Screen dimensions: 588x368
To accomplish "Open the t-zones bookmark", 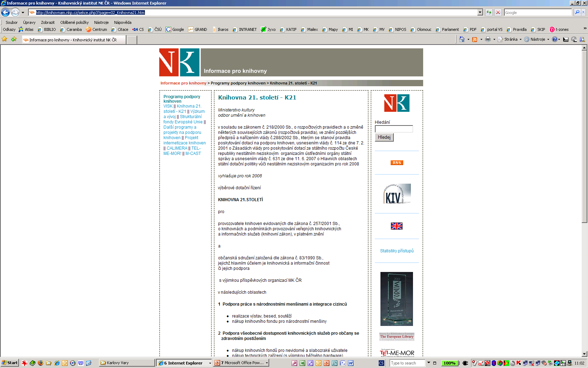I will 559,29.
